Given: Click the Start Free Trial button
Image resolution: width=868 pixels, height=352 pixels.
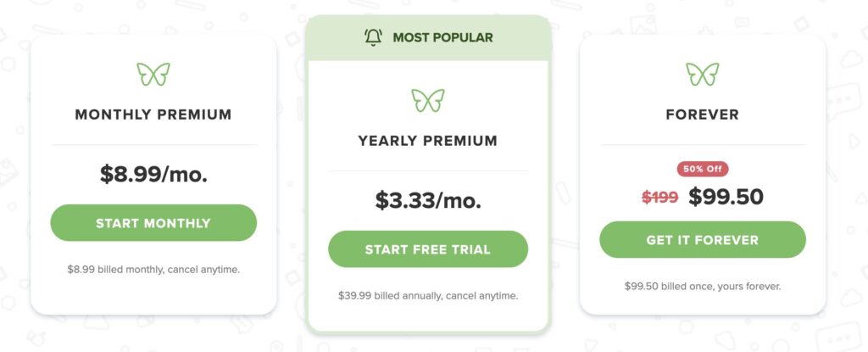Looking at the screenshot, I should 428,249.
